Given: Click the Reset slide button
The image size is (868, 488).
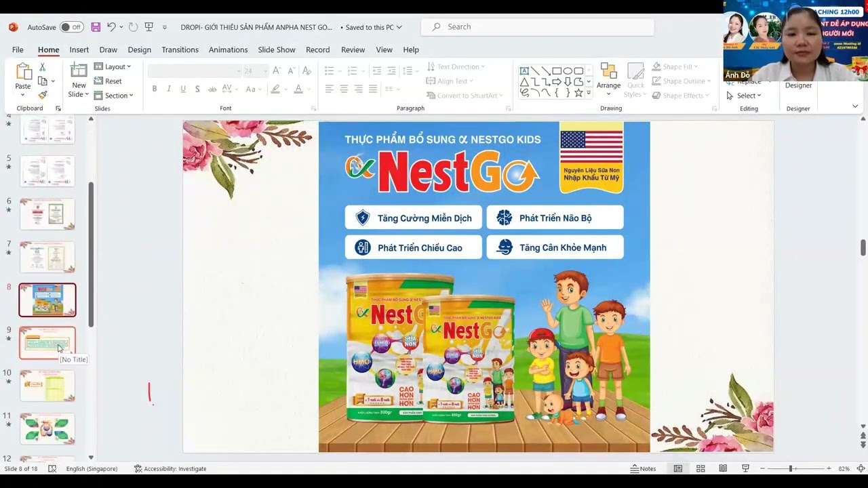Looking at the screenshot, I should [x=108, y=81].
